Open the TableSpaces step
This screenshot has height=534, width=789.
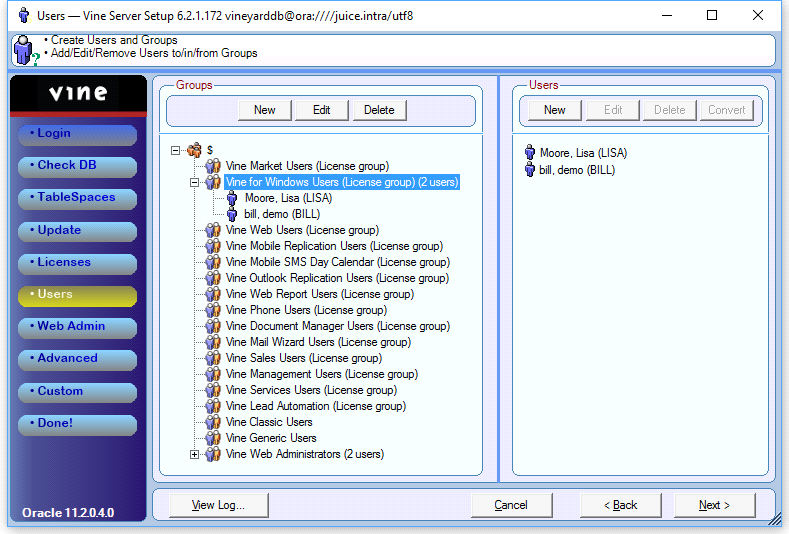pyautogui.click(x=77, y=198)
